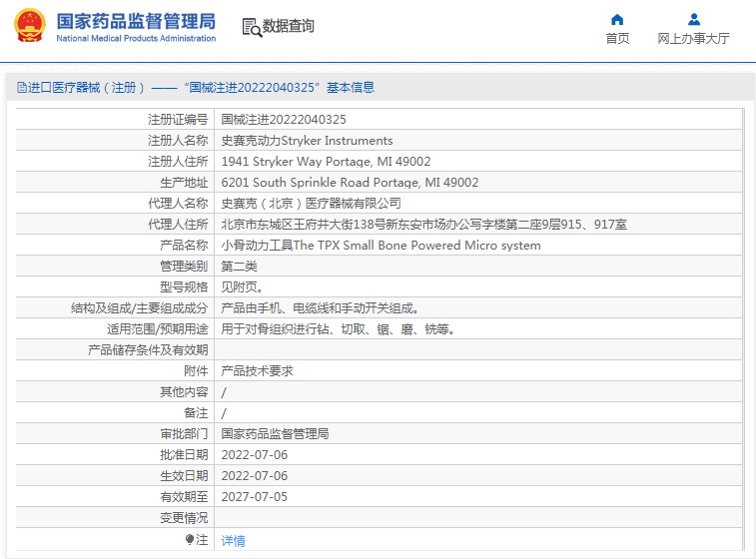756x559 pixels.
Task: Click the 生效日期 row label
Action: (x=184, y=476)
